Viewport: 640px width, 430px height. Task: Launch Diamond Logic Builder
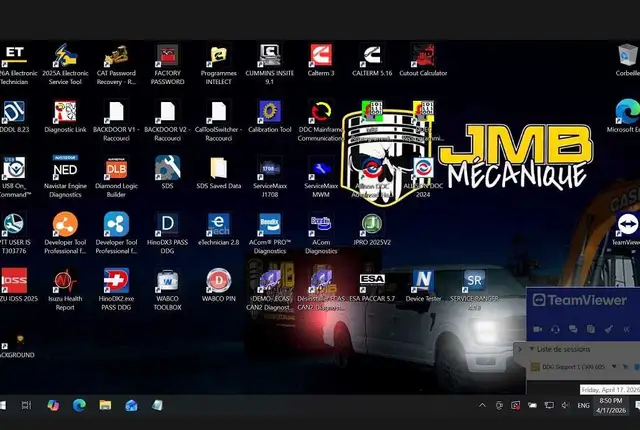(x=116, y=177)
